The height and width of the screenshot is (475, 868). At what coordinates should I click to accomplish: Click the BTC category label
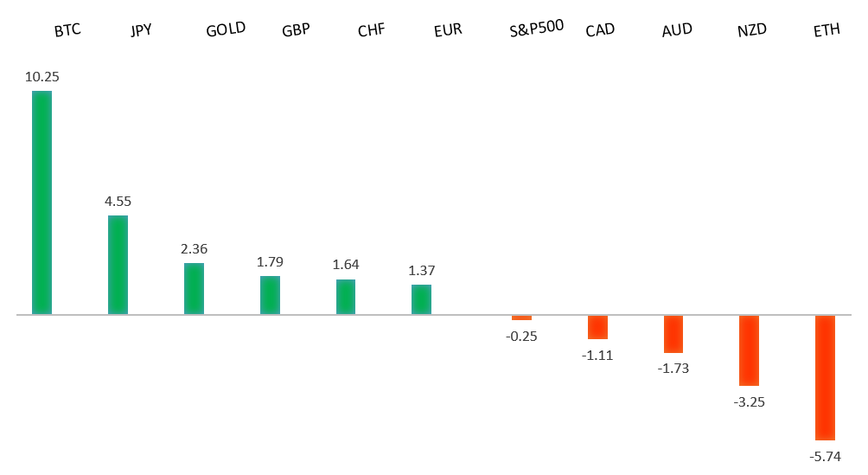67,31
